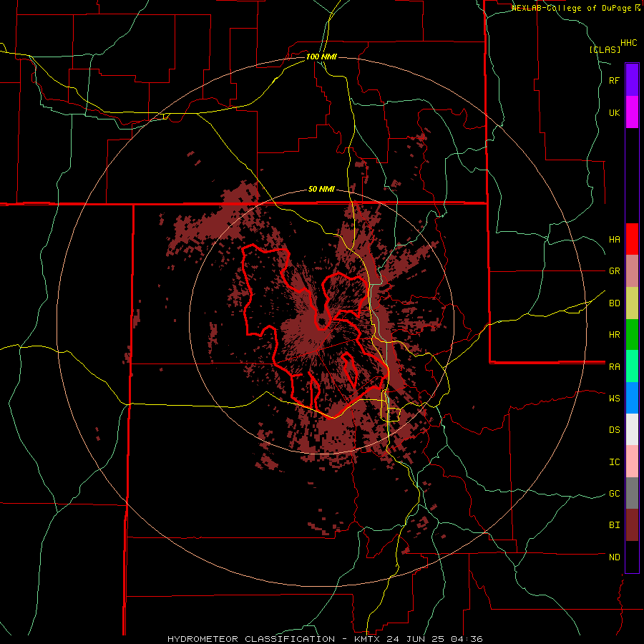The width and height of the screenshot is (644, 644).
Task: Click the radar site center point
Action: pyautogui.click(x=321, y=321)
